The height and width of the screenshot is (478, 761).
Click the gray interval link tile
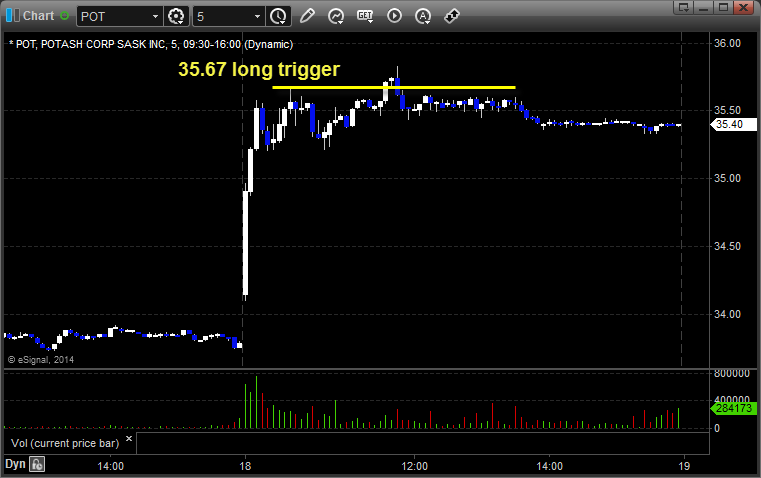tap(16, 16)
